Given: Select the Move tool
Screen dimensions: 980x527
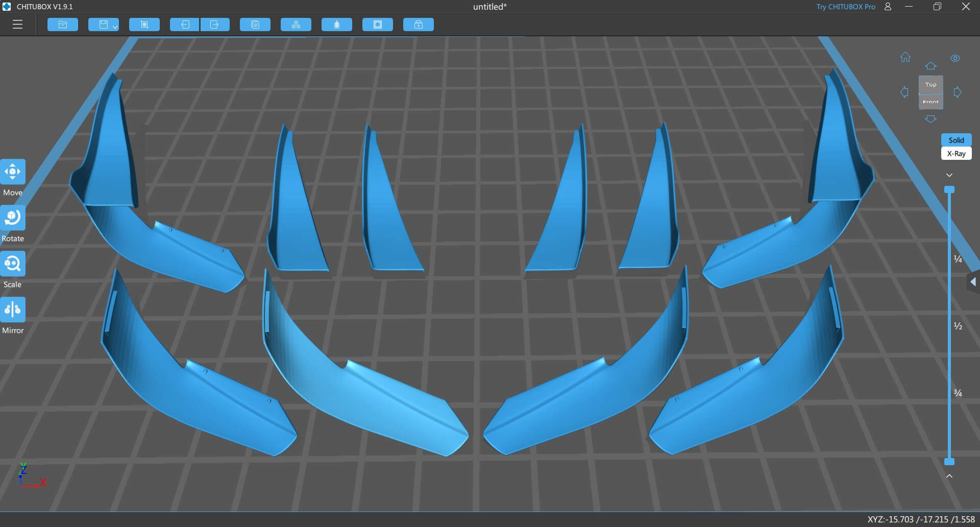Looking at the screenshot, I should [13, 172].
